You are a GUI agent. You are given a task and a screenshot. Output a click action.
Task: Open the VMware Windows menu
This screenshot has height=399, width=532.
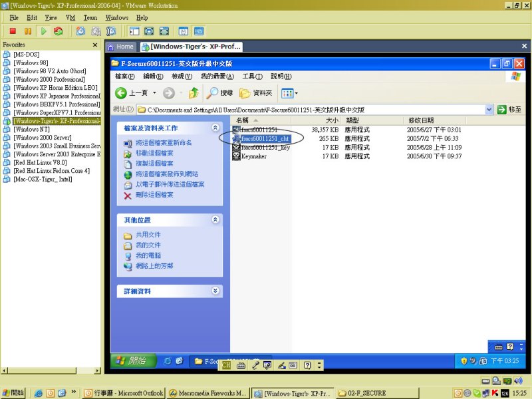tap(117, 18)
